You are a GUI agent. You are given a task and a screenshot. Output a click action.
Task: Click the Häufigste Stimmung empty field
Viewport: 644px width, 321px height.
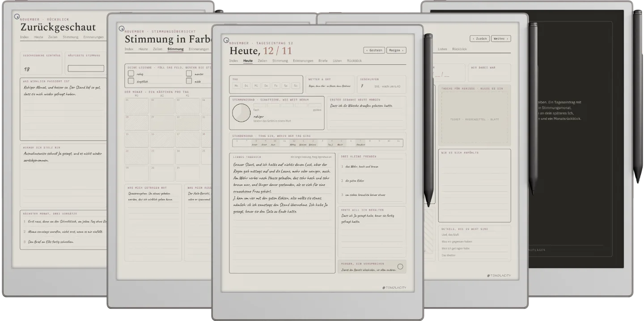click(86, 68)
